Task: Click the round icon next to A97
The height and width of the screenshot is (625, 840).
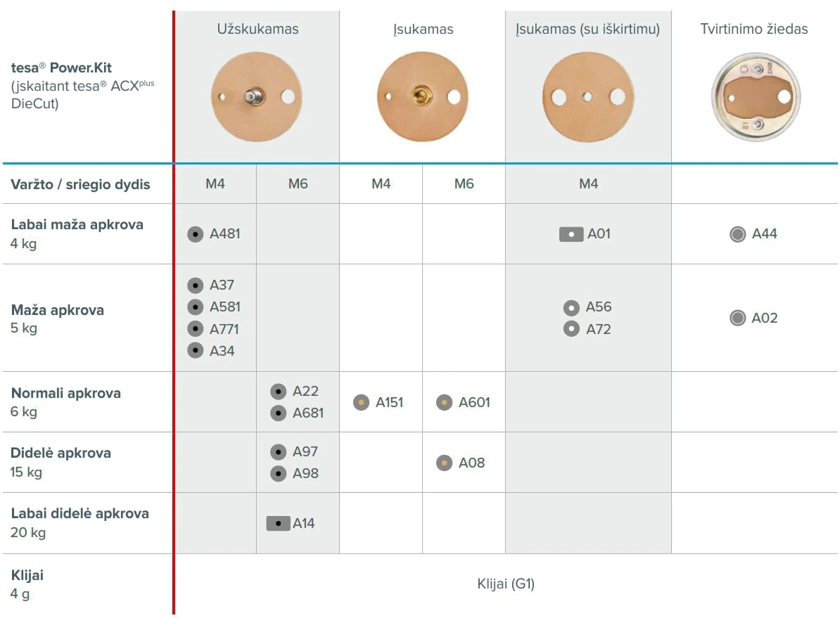Action: click(278, 452)
